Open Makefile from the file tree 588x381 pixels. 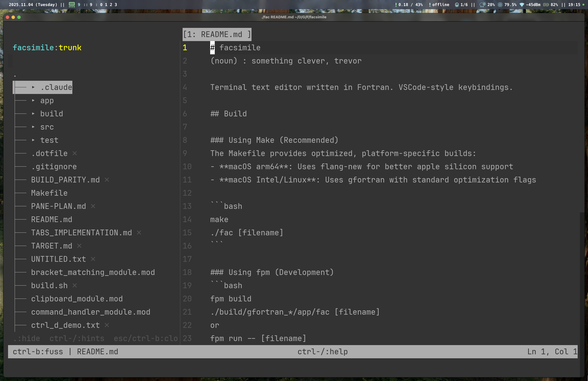click(x=49, y=193)
